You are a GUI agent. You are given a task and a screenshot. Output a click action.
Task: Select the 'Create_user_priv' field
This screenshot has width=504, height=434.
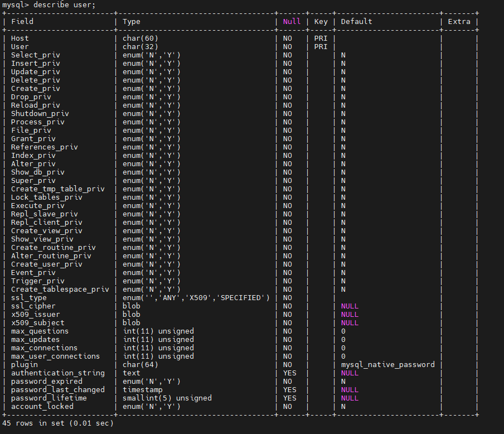(47, 264)
